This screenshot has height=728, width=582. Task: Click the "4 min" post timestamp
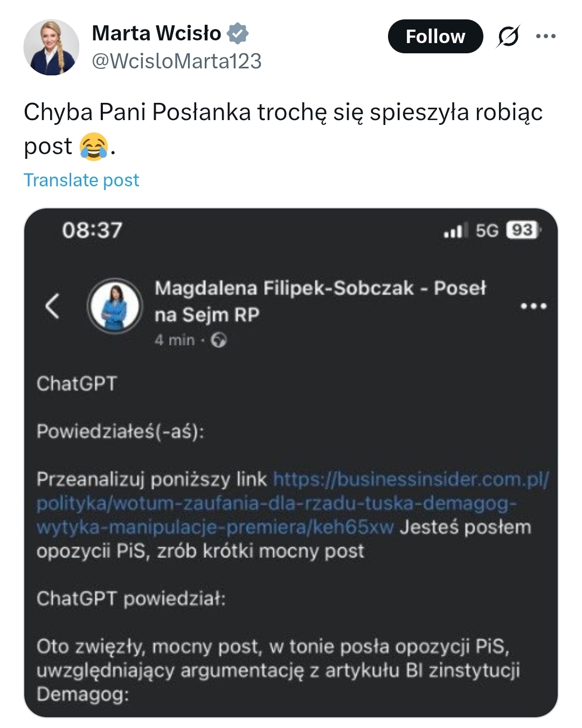(x=175, y=340)
